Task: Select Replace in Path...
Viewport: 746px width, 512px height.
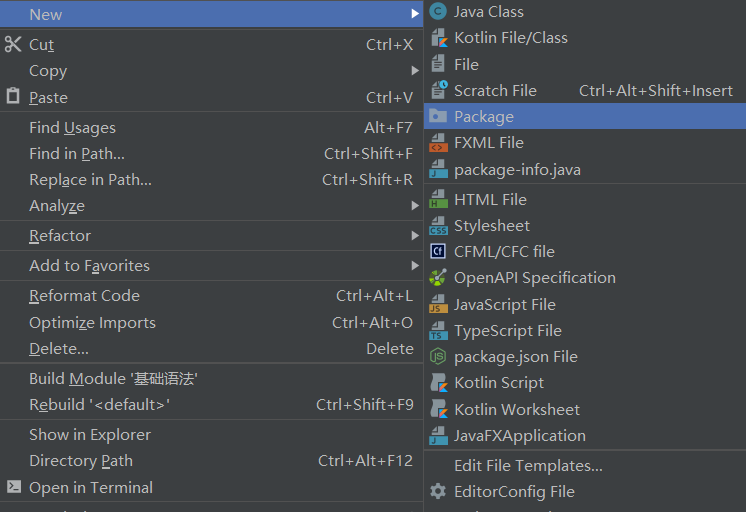Action: pyautogui.click(x=211, y=180)
